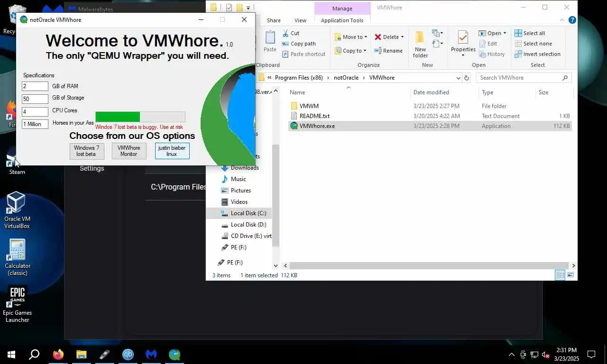The width and height of the screenshot is (607, 364).
Task: Expand address bar history dropdown
Action: click(x=458, y=78)
